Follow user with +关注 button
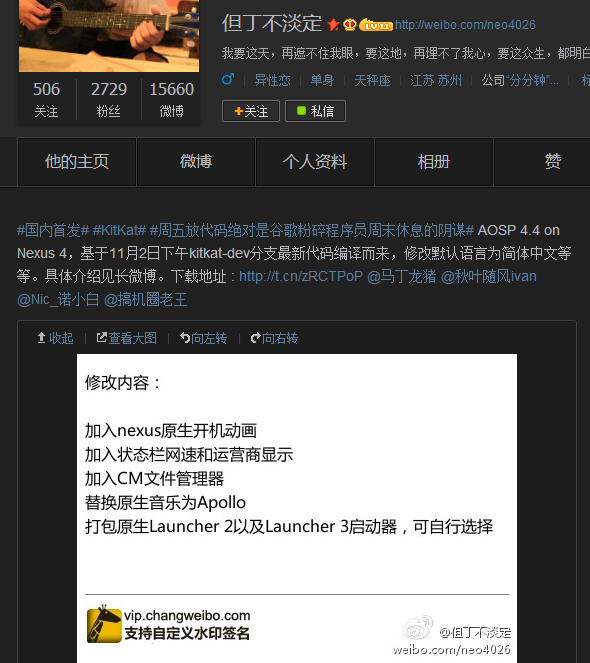The height and width of the screenshot is (663, 590). click(x=251, y=111)
